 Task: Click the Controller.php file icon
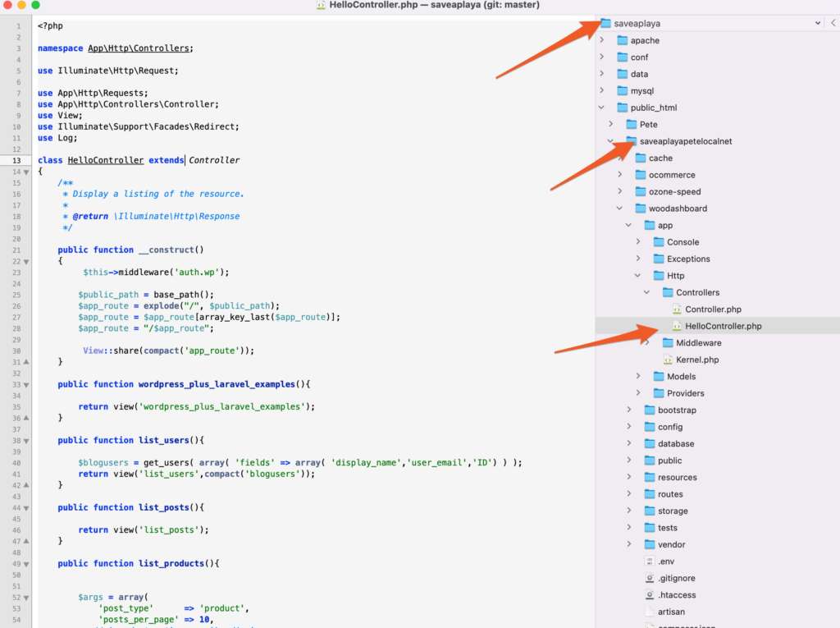click(x=677, y=309)
